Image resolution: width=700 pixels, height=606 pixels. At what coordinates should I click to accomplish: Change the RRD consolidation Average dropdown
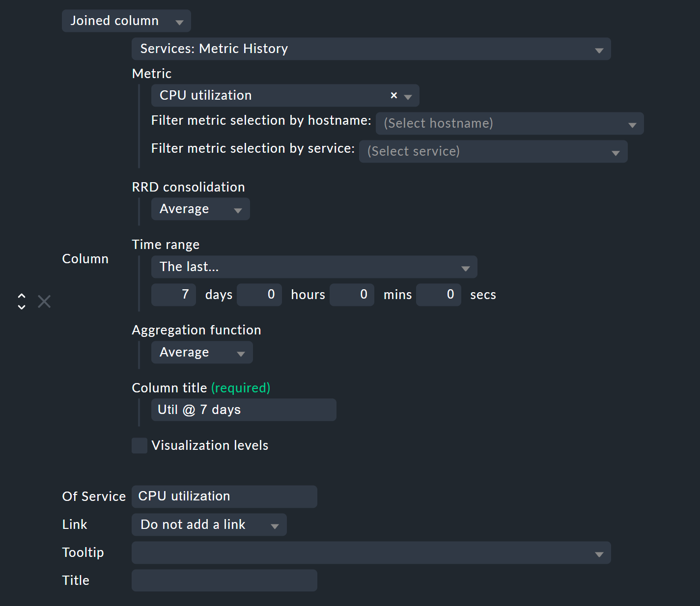(200, 209)
